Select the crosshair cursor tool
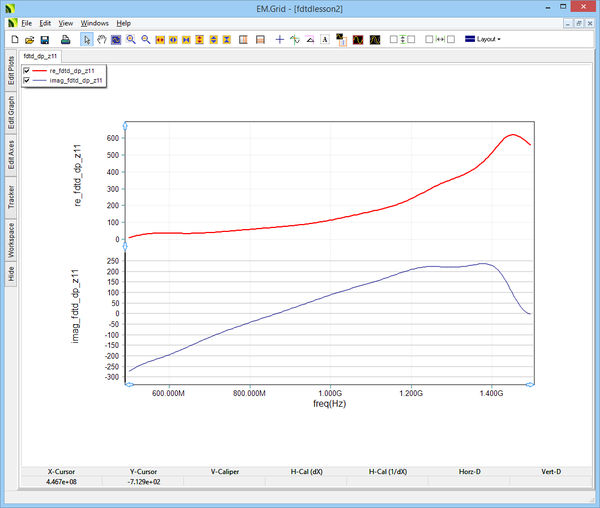The image size is (600, 508). click(280, 39)
